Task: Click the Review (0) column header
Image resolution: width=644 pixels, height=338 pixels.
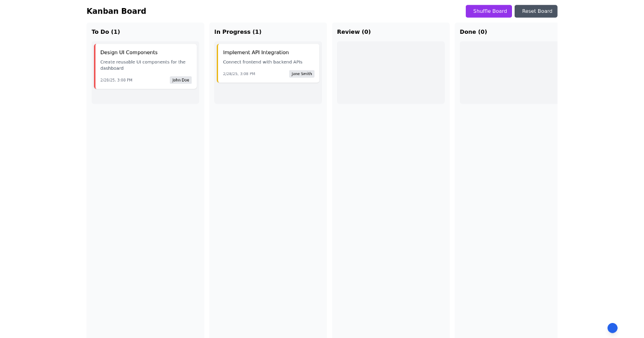Action: click(x=354, y=32)
